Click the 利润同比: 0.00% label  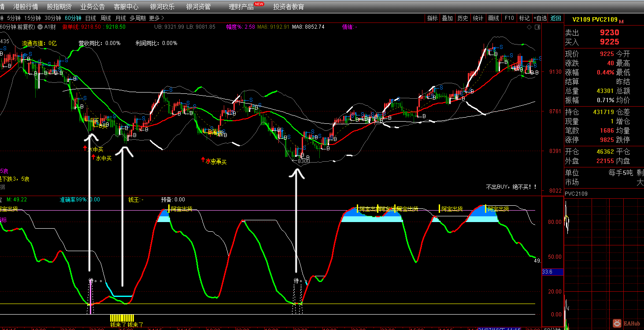[156, 43]
